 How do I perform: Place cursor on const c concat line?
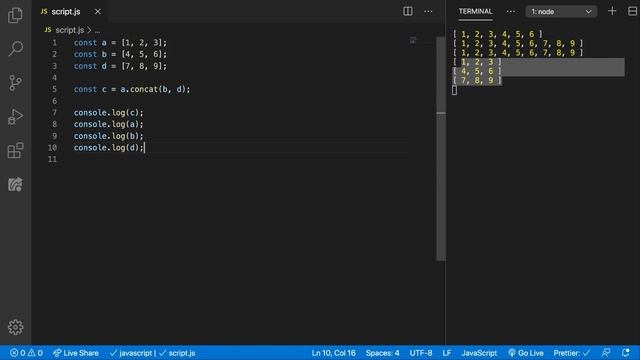[132, 89]
